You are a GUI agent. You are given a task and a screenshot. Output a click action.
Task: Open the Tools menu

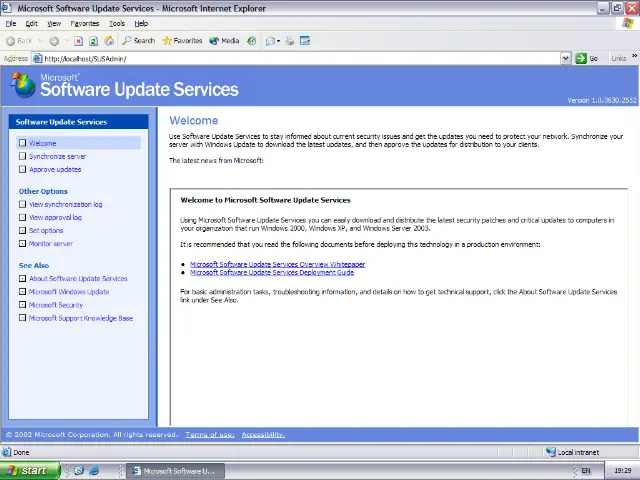(x=117, y=24)
